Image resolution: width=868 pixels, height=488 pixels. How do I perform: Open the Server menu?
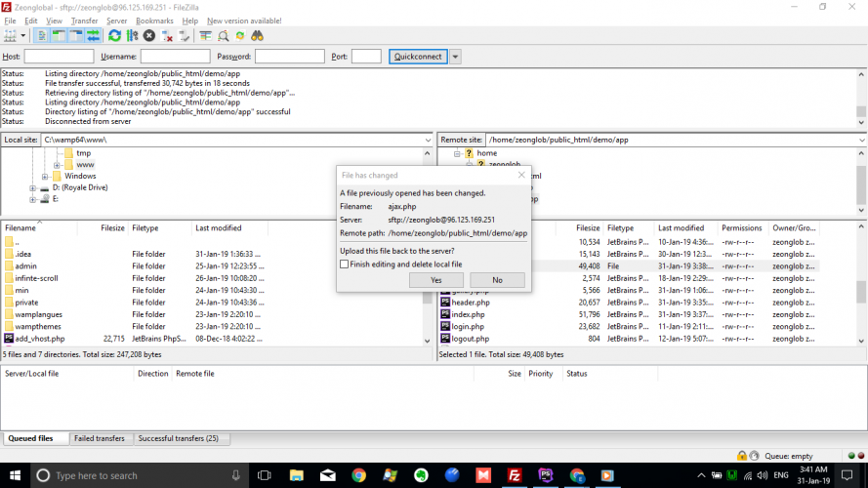117,20
